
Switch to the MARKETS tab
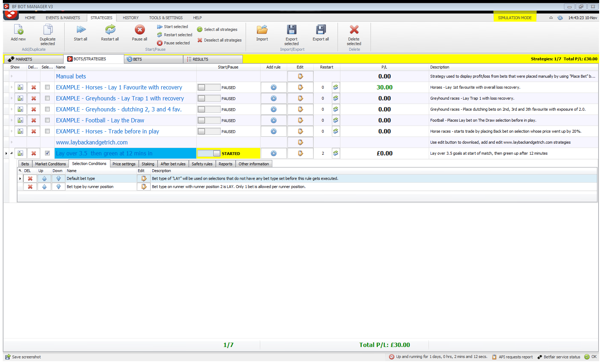(34, 59)
